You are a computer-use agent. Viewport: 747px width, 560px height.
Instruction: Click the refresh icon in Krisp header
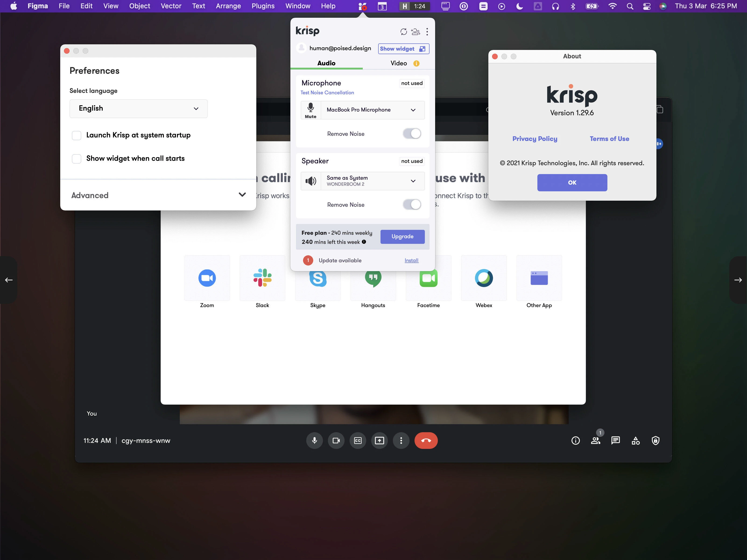pyautogui.click(x=404, y=32)
